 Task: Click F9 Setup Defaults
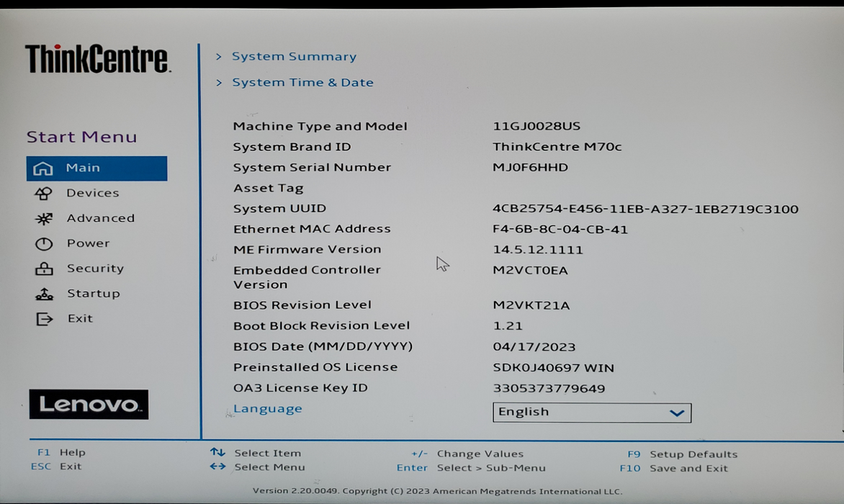[683, 454]
